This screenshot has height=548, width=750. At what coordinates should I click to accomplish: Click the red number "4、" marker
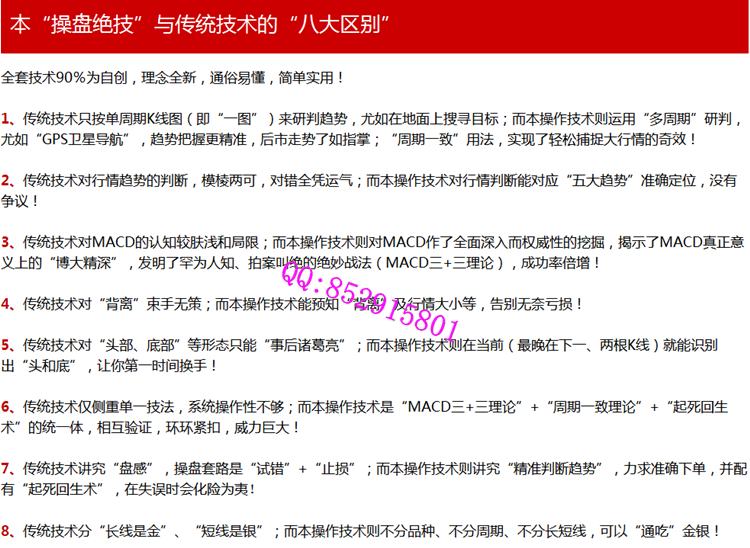point(10,303)
